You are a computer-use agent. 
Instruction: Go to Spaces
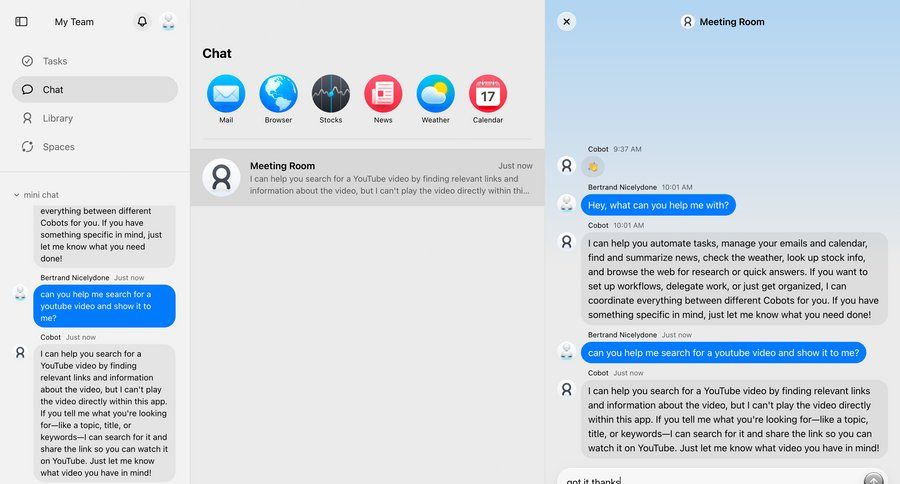(95, 147)
